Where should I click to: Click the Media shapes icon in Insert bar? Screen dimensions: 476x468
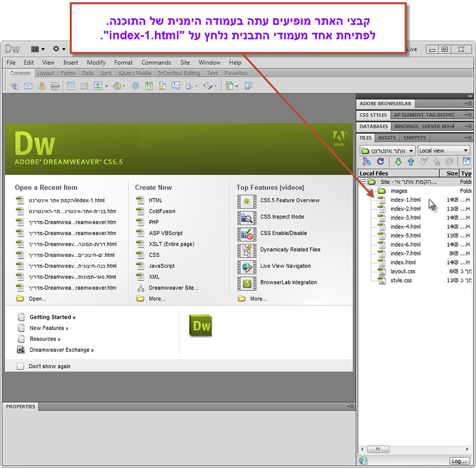click(x=117, y=86)
